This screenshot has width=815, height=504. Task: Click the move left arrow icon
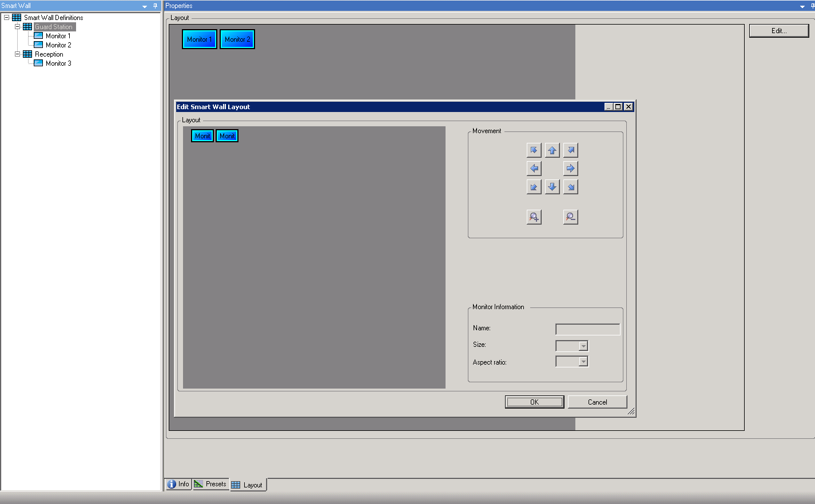(534, 168)
